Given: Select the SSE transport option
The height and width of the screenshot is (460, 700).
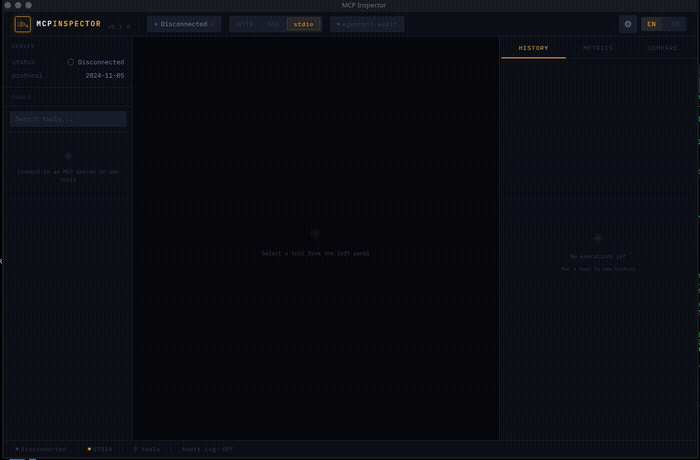Looking at the screenshot, I should [273, 24].
